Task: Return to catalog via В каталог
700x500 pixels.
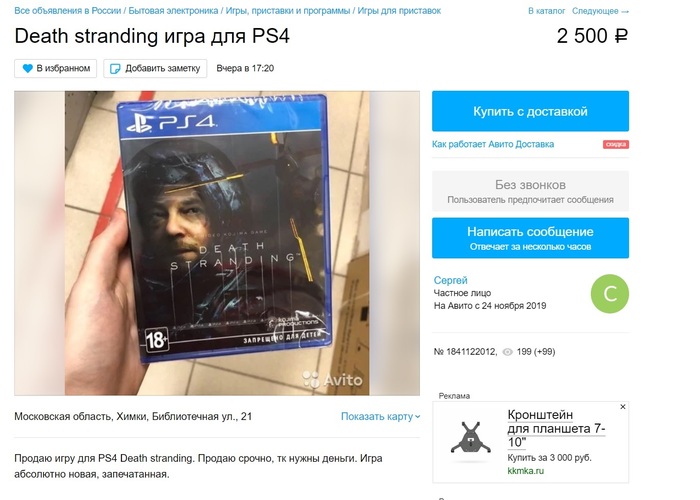Action: (x=546, y=11)
